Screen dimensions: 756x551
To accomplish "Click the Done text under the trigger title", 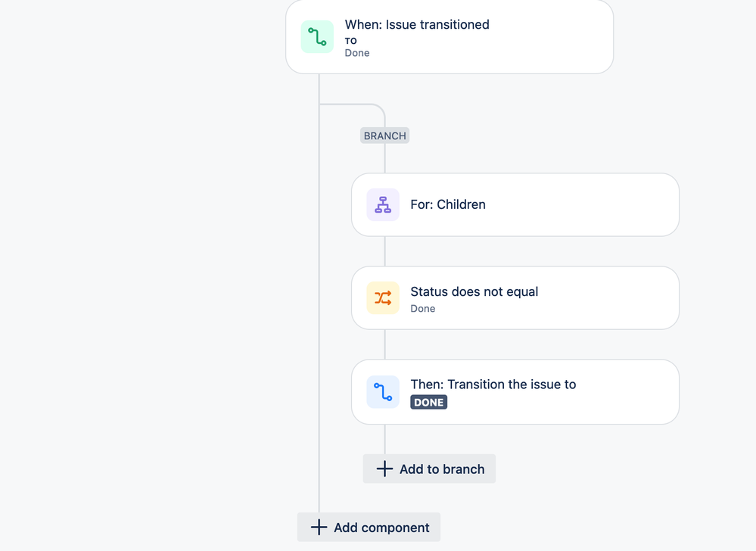I will (357, 53).
